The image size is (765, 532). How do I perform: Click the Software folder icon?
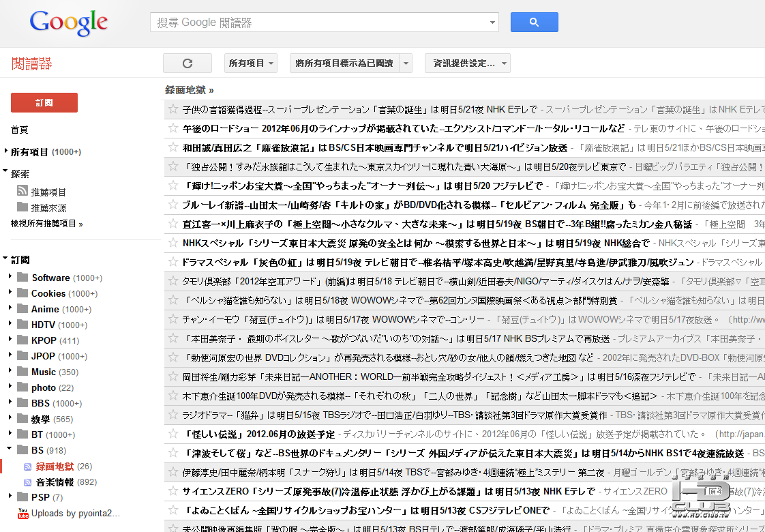[22, 277]
